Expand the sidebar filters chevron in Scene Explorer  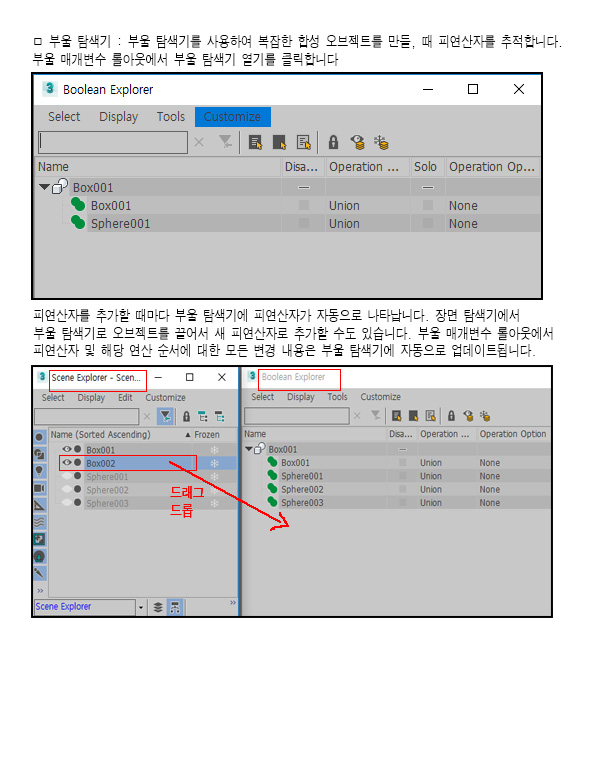click(40, 591)
